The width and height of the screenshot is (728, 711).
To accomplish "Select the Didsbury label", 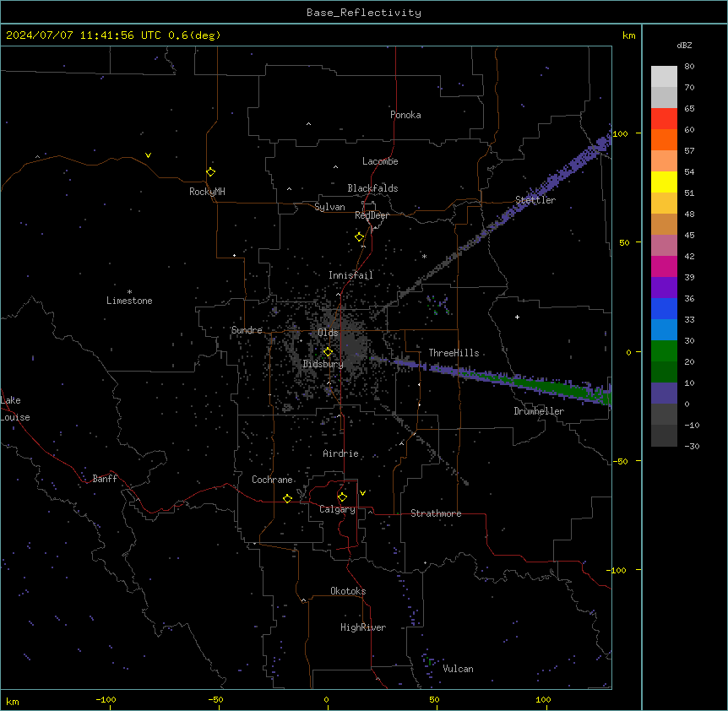I will tap(323, 364).
